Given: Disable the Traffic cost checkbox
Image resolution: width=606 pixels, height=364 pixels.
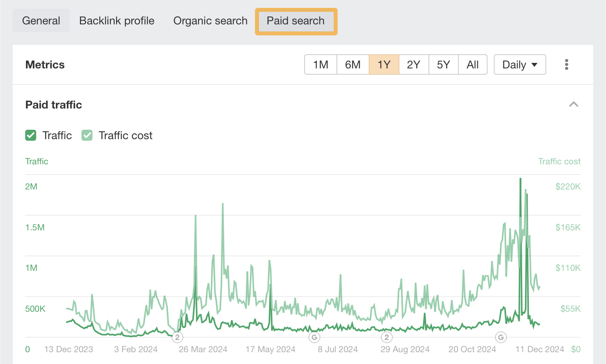Looking at the screenshot, I should (x=87, y=135).
